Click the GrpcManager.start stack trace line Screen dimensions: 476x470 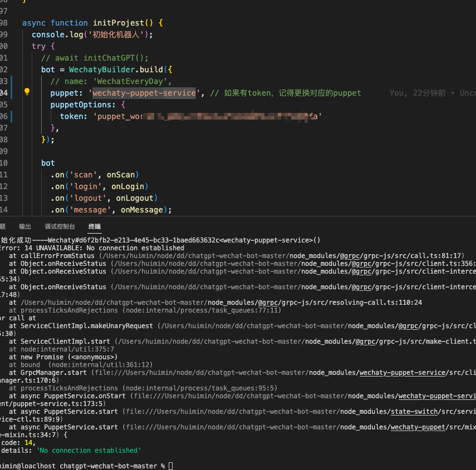(242, 373)
